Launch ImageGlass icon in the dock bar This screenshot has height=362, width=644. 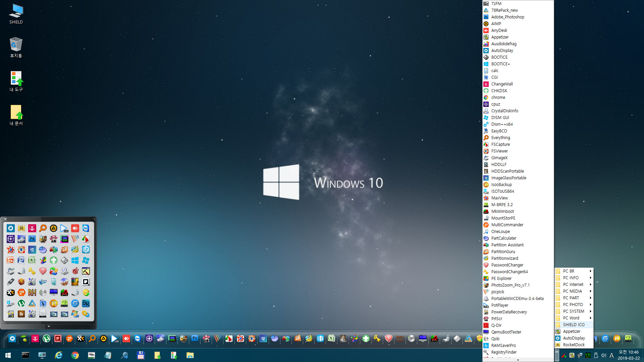(x=263, y=339)
